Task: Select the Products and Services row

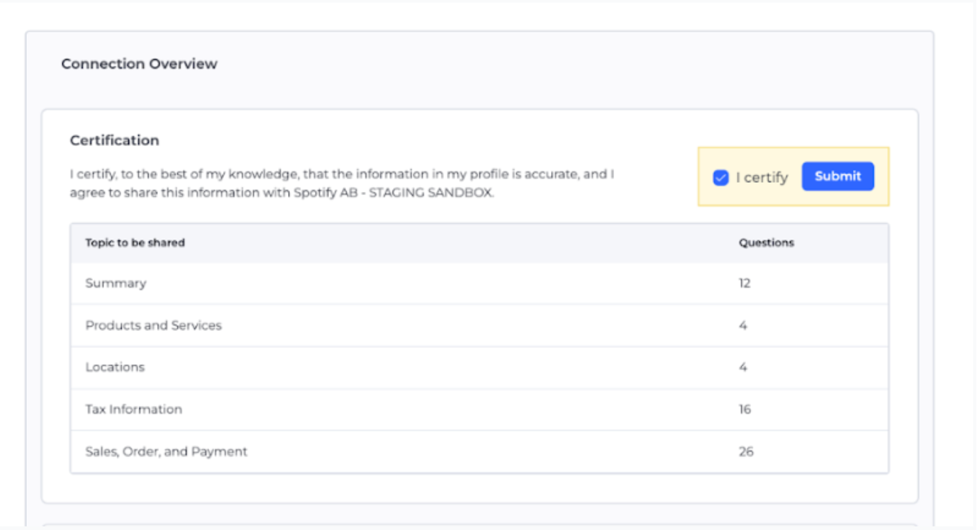Action: tap(153, 326)
